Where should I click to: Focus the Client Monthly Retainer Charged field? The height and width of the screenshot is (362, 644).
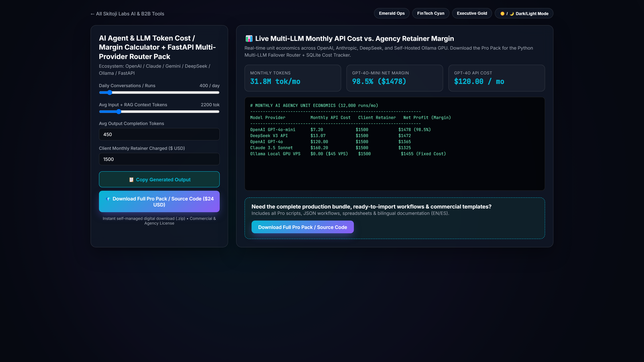pos(159,159)
